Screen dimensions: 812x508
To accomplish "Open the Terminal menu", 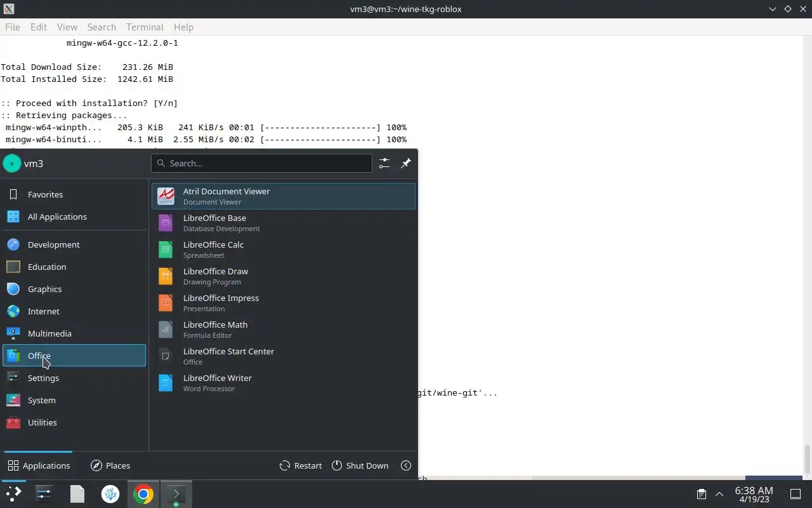I will 145,27.
